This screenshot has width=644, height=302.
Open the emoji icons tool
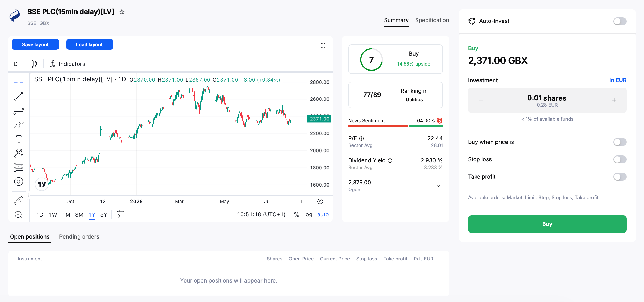point(19,182)
